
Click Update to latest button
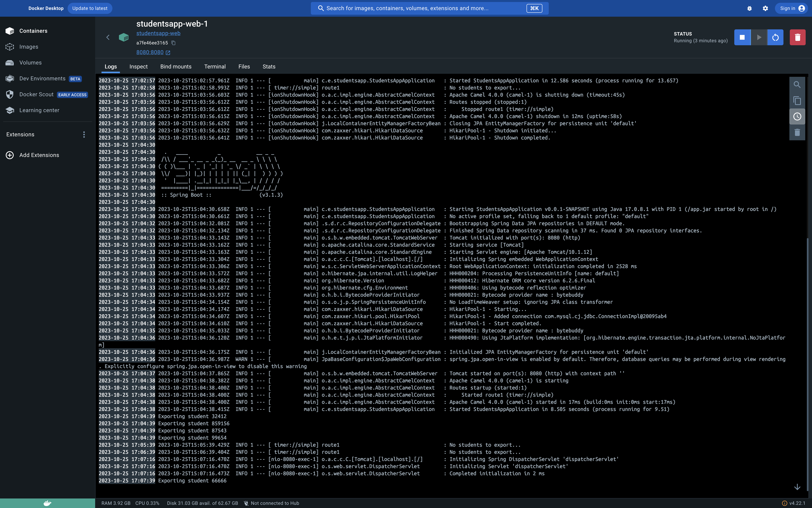(x=90, y=8)
